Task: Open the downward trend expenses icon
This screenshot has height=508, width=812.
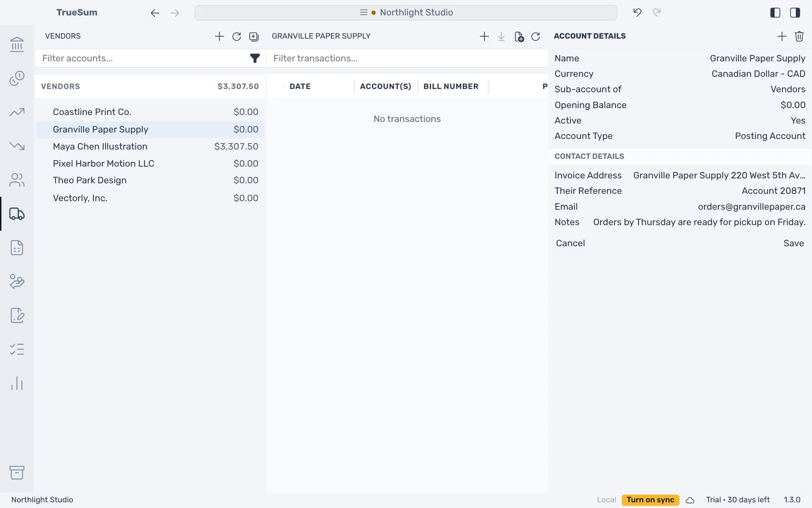Action: pyautogui.click(x=17, y=146)
